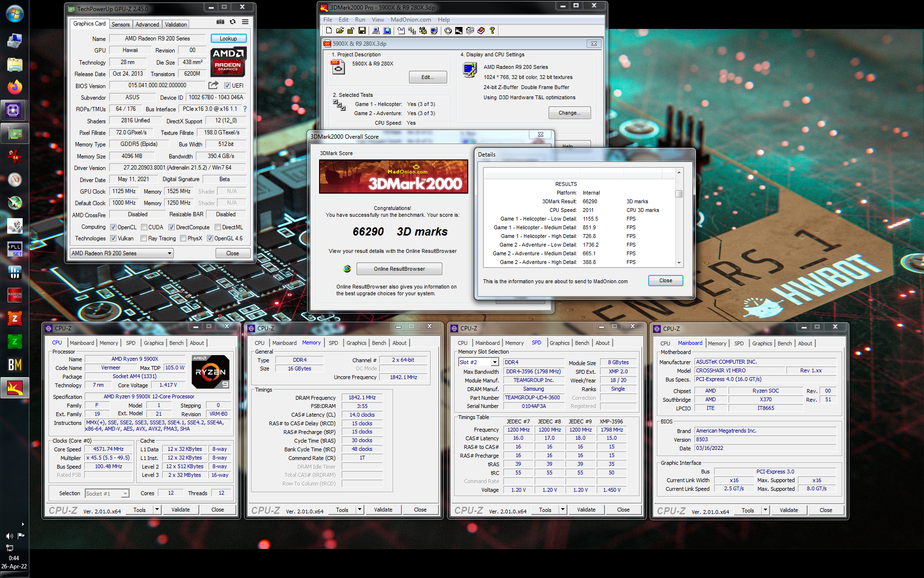Click the yellow question mark help icon
This screenshot has width=924, height=578.
tap(492, 31)
